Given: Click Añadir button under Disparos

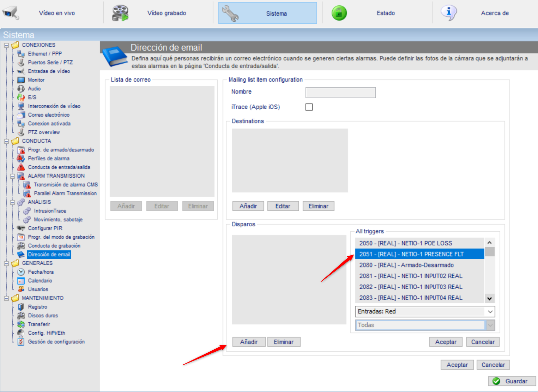Looking at the screenshot, I should pos(249,342).
